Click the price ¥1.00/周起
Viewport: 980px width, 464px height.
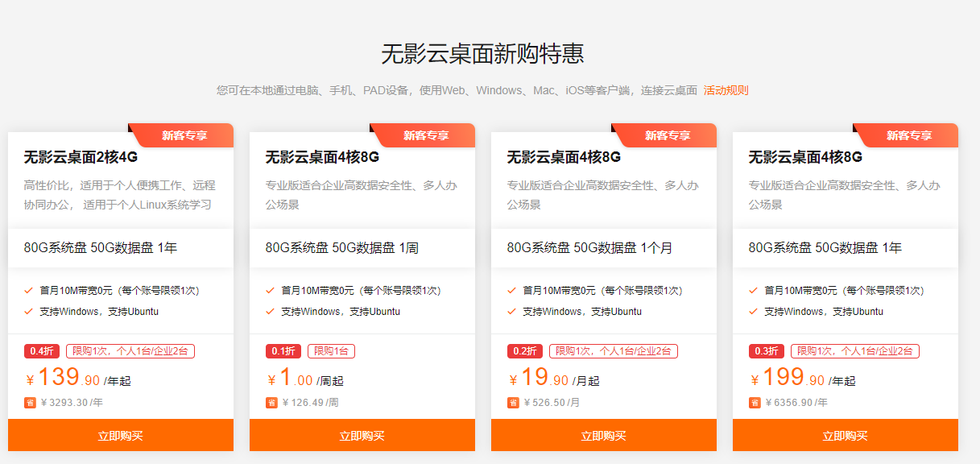coord(306,378)
